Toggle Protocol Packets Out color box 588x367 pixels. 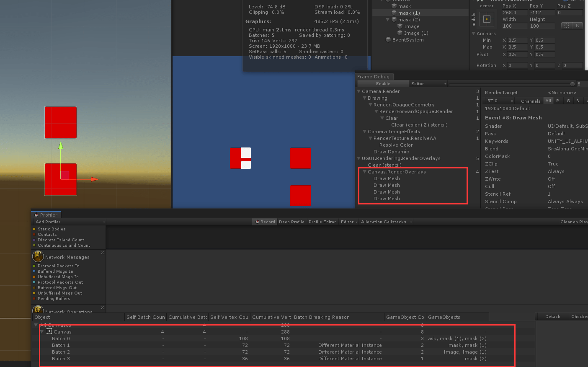pyautogui.click(x=34, y=282)
